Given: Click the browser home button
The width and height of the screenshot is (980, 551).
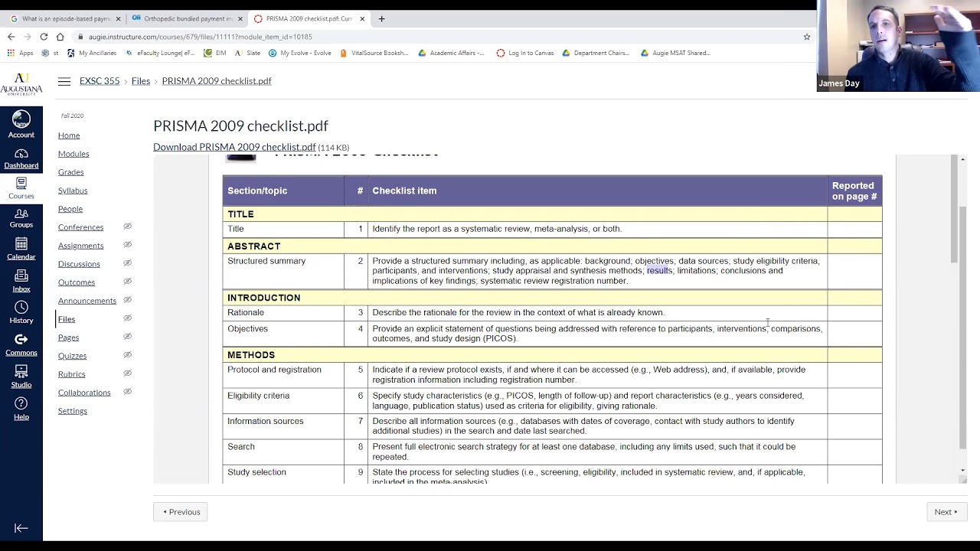Looking at the screenshot, I should pyautogui.click(x=60, y=37).
